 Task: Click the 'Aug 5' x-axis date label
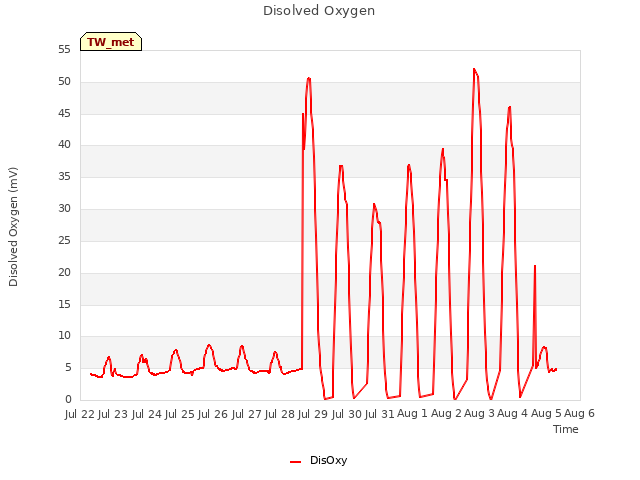click(x=546, y=414)
